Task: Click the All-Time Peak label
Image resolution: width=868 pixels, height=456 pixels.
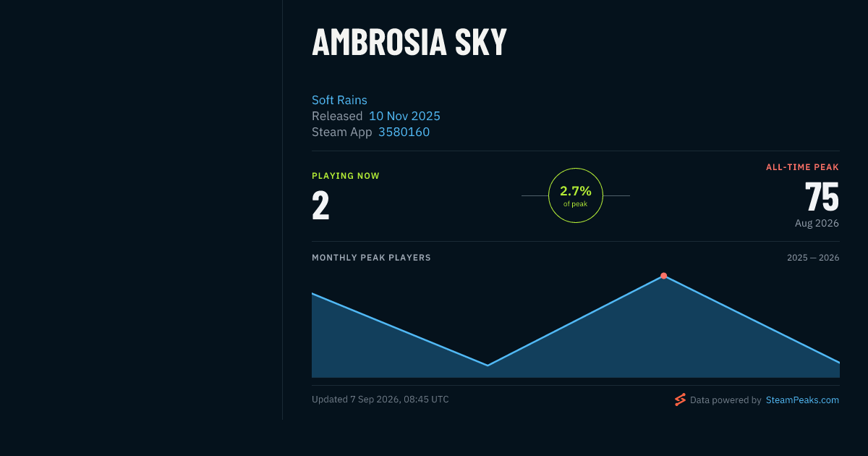Action: [x=802, y=167]
